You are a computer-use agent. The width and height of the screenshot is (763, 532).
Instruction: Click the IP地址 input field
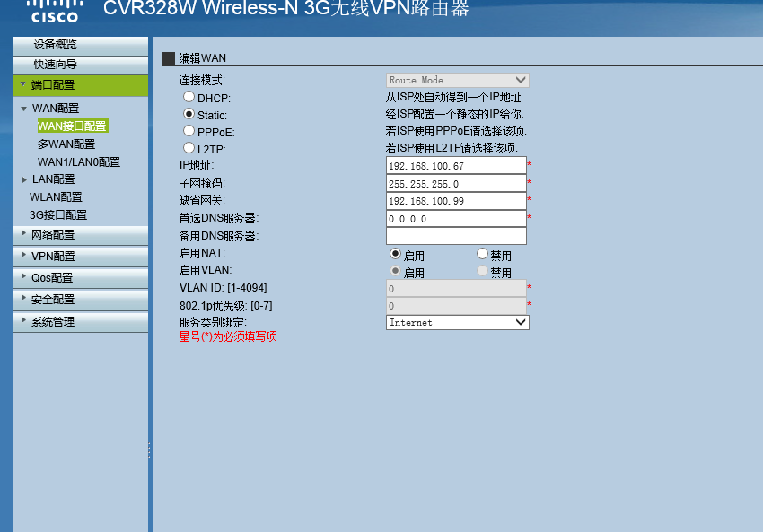tap(456, 165)
